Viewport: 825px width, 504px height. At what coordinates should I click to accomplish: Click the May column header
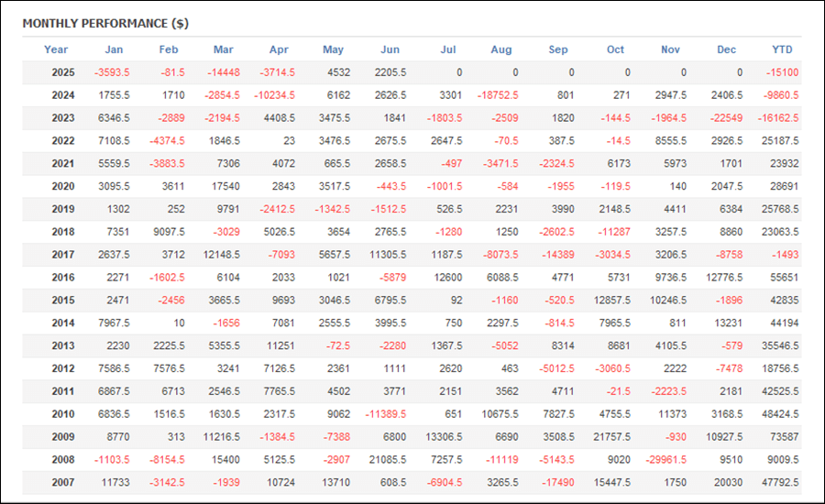[x=333, y=49]
